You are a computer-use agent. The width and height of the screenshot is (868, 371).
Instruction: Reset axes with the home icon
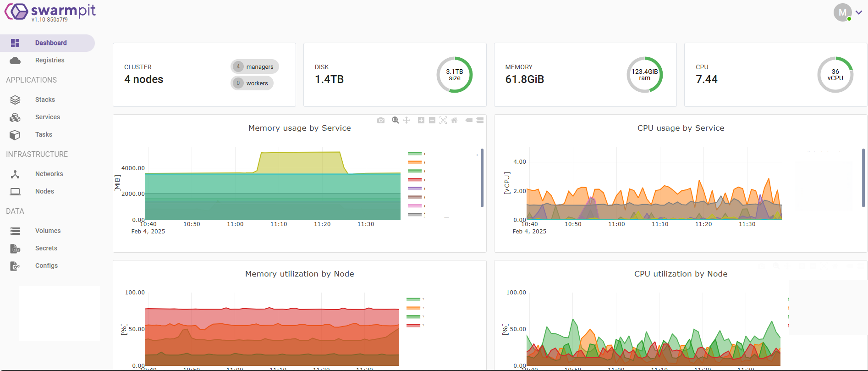click(x=454, y=120)
